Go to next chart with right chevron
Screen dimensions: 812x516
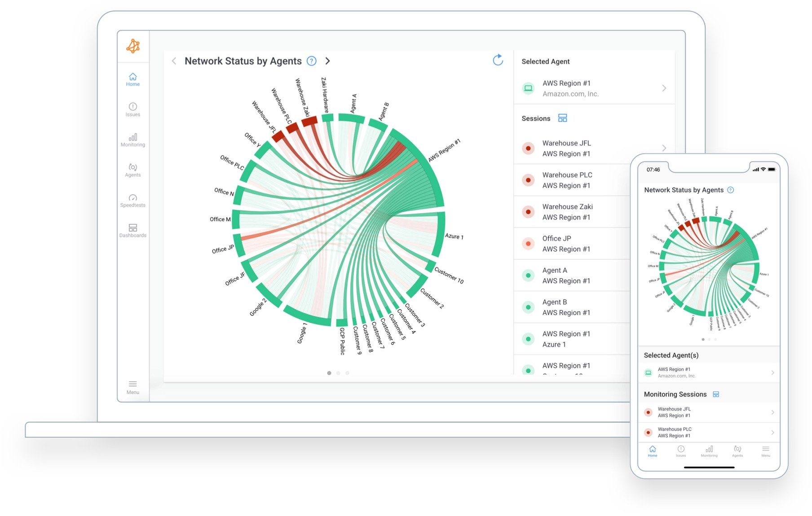coord(327,61)
